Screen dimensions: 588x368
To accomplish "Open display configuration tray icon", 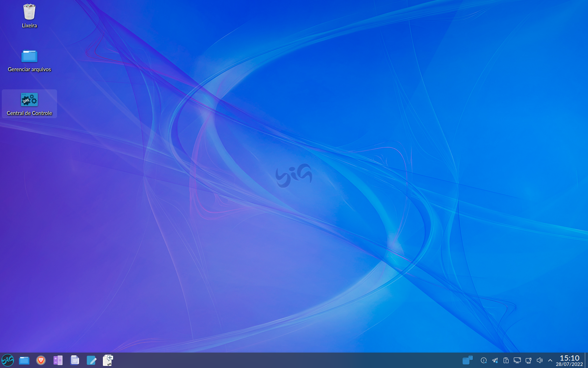I will 517,360.
